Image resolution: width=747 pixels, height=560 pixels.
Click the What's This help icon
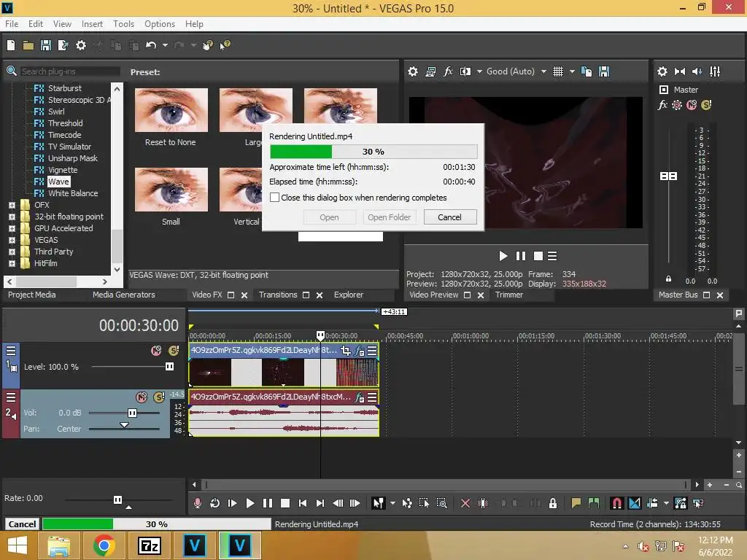[225, 45]
